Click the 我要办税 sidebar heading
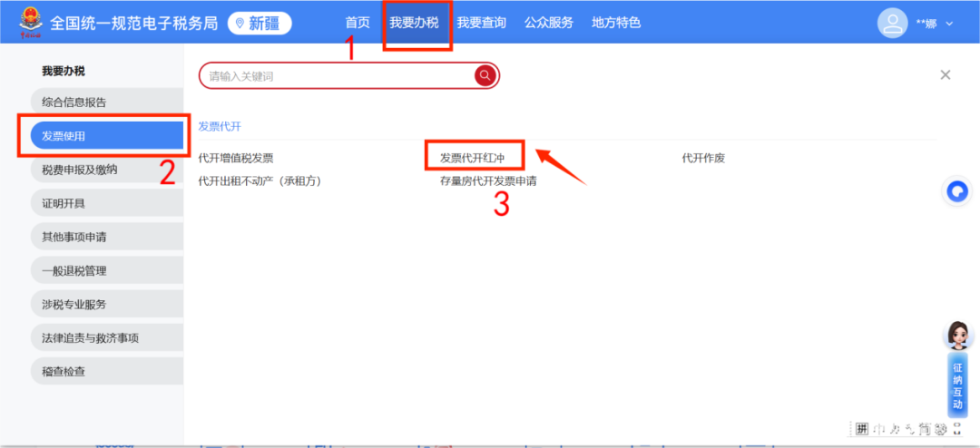 (64, 72)
